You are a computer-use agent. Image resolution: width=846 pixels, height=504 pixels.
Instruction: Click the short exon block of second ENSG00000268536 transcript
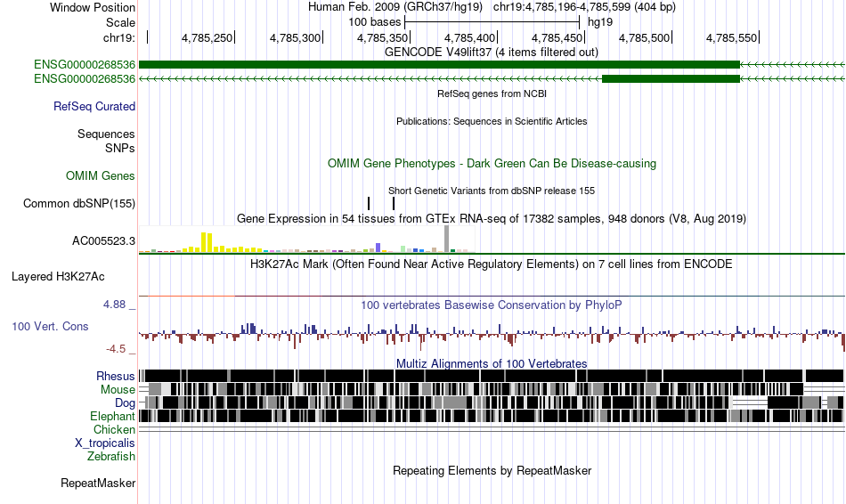click(x=671, y=78)
